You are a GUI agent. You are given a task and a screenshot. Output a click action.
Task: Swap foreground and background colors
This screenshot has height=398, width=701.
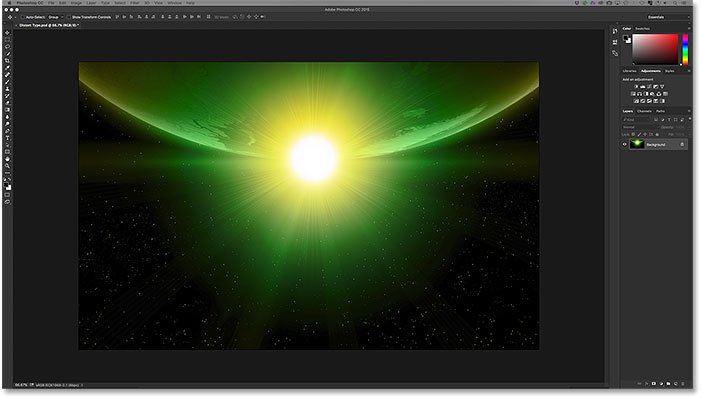tap(9, 179)
